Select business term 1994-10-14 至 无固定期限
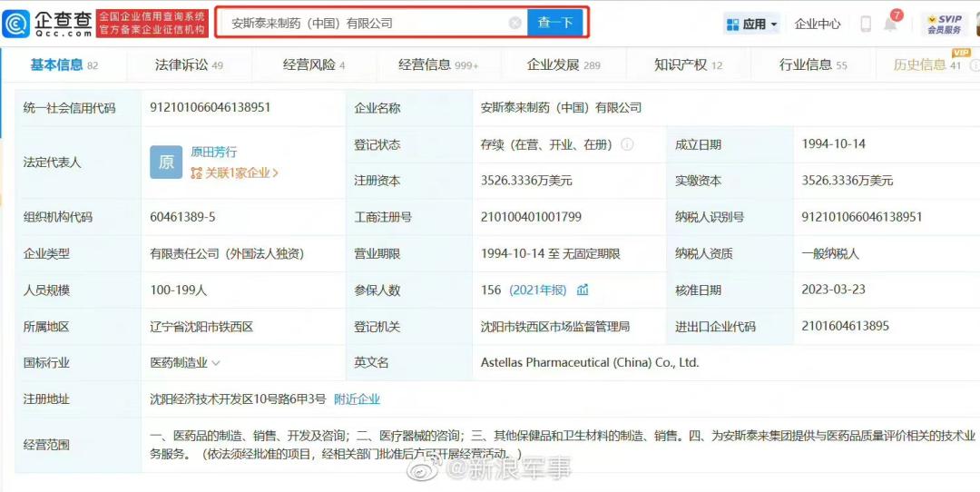The height and width of the screenshot is (492, 980). tap(550, 253)
